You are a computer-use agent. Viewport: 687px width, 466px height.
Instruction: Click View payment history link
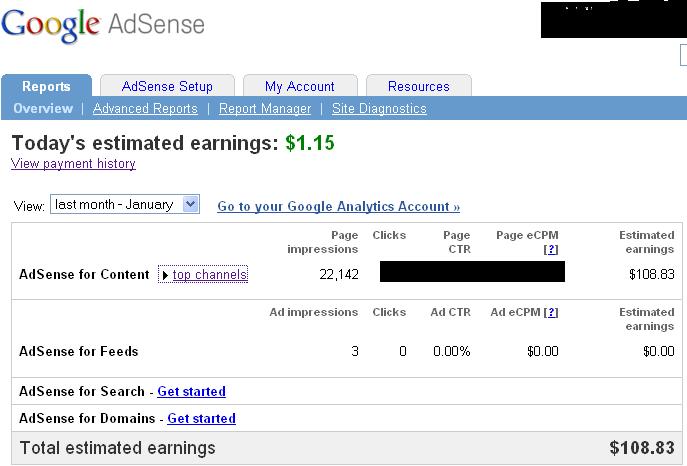[73, 163]
